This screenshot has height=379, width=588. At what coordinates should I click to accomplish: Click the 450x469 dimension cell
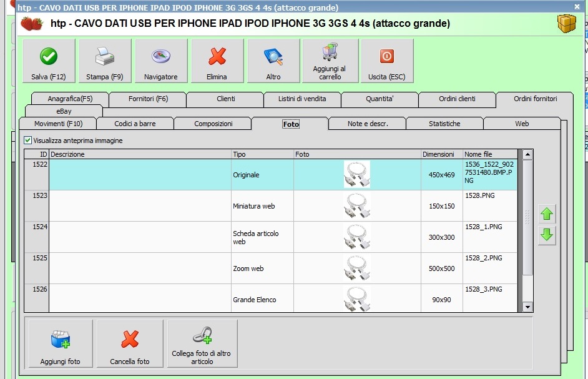coord(442,174)
